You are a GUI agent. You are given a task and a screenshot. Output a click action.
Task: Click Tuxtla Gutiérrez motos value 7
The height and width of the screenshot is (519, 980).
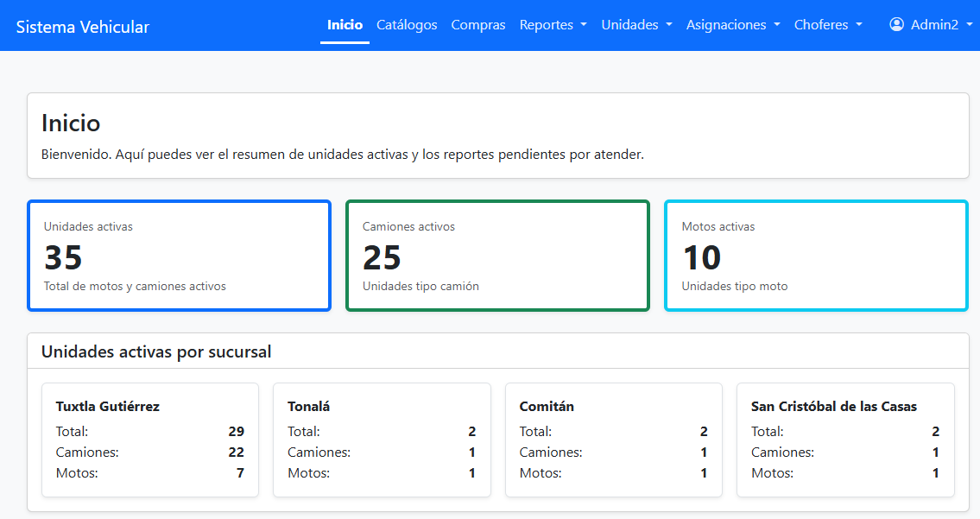[x=240, y=472]
